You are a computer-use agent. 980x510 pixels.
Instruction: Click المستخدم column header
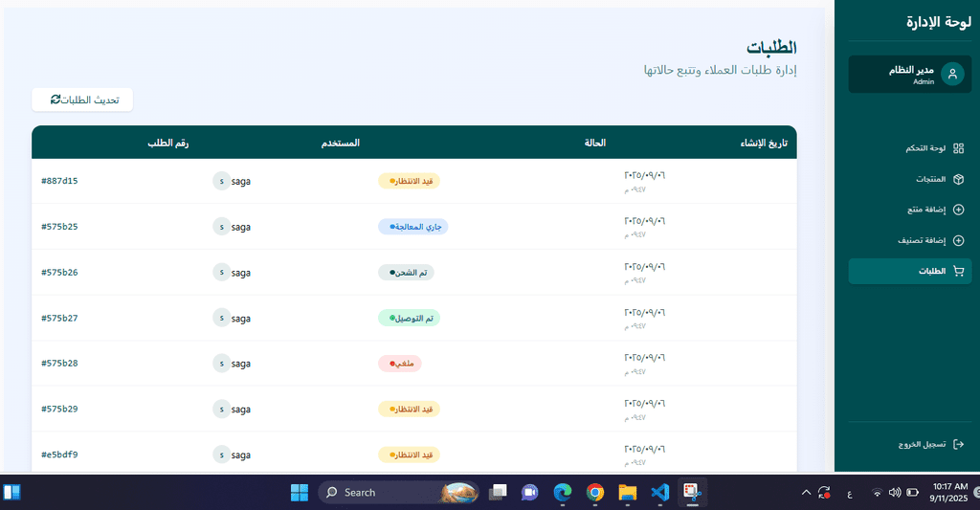(x=341, y=143)
